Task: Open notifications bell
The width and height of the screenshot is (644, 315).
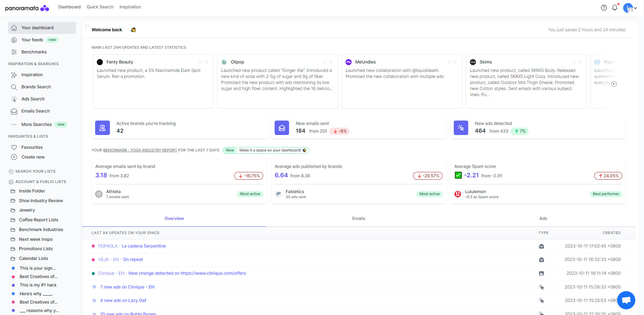Action: (x=614, y=8)
